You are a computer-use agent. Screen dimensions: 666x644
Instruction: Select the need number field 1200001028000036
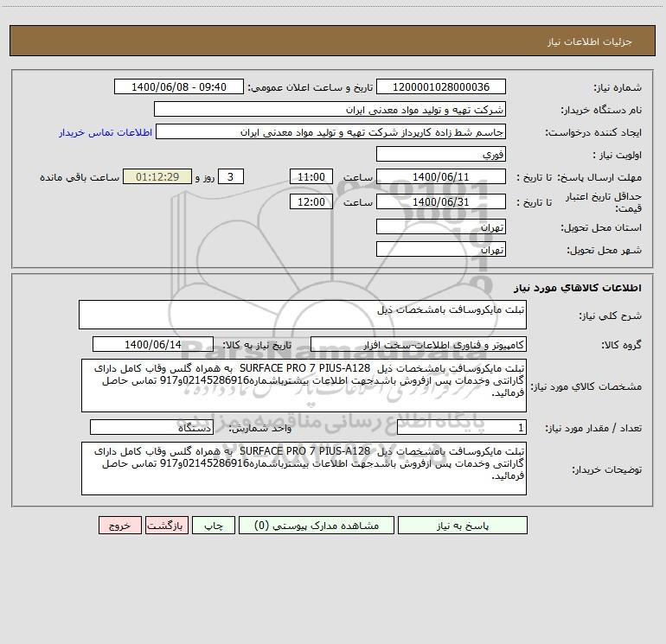click(x=441, y=86)
